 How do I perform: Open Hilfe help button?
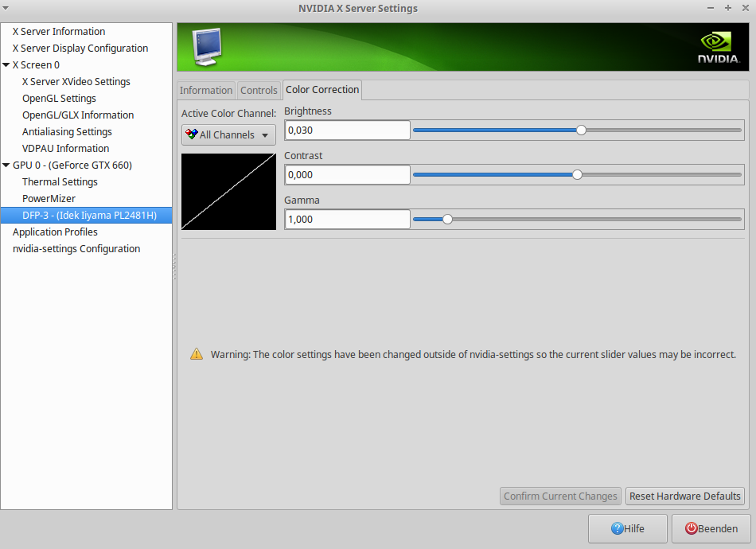click(x=627, y=529)
